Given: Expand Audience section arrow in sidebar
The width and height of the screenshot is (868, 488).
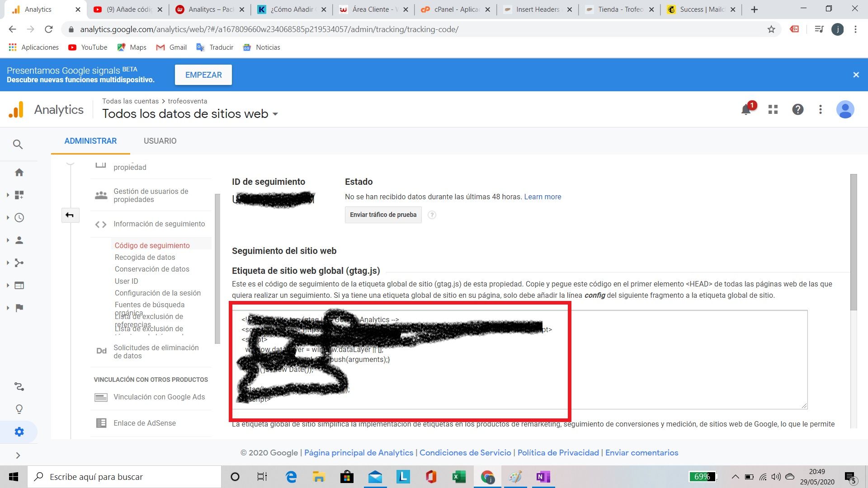Looking at the screenshot, I should (x=8, y=240).
